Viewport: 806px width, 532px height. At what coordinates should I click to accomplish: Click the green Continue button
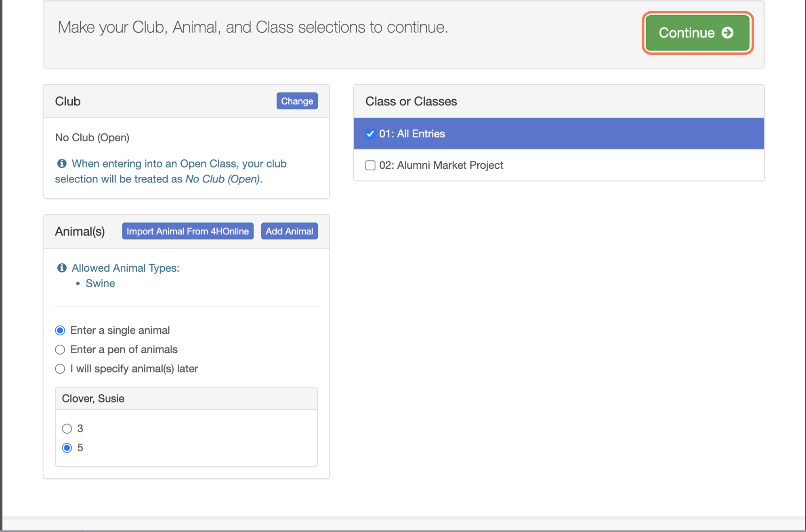(x=697, y=33)
